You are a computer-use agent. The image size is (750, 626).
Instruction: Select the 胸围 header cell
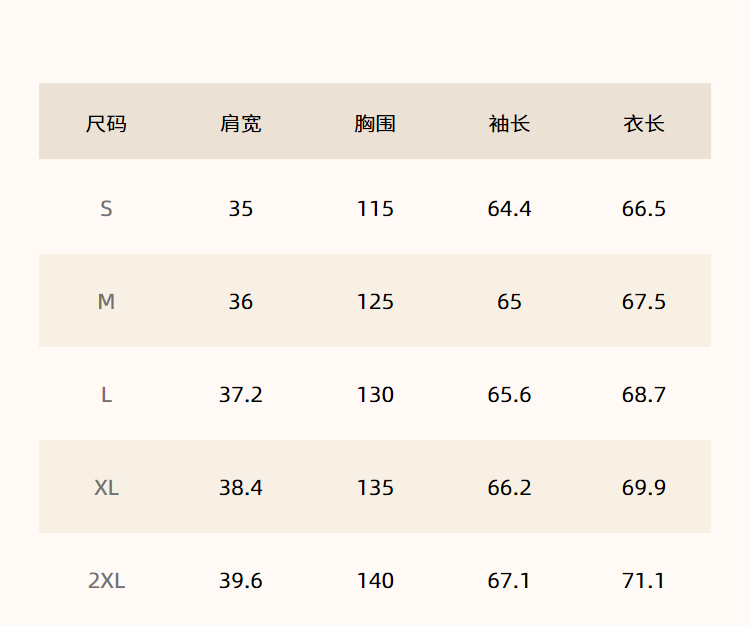pyautogui.click(x=375, y=124)
